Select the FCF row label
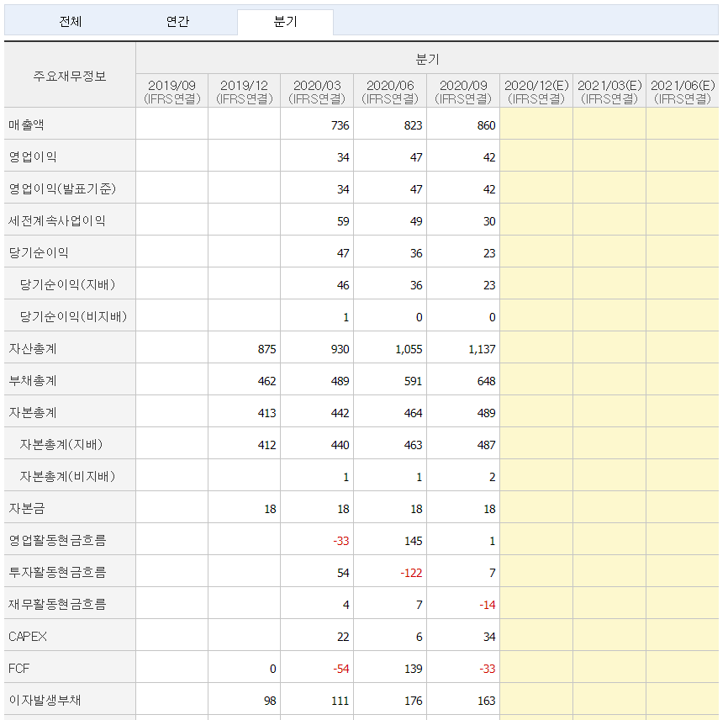Viewport: 728px width, 720px height. (x=18, y=669)
